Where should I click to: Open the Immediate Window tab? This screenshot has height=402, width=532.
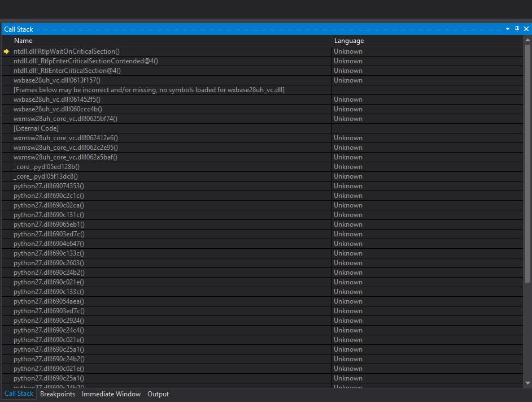[x=111, y=394]
